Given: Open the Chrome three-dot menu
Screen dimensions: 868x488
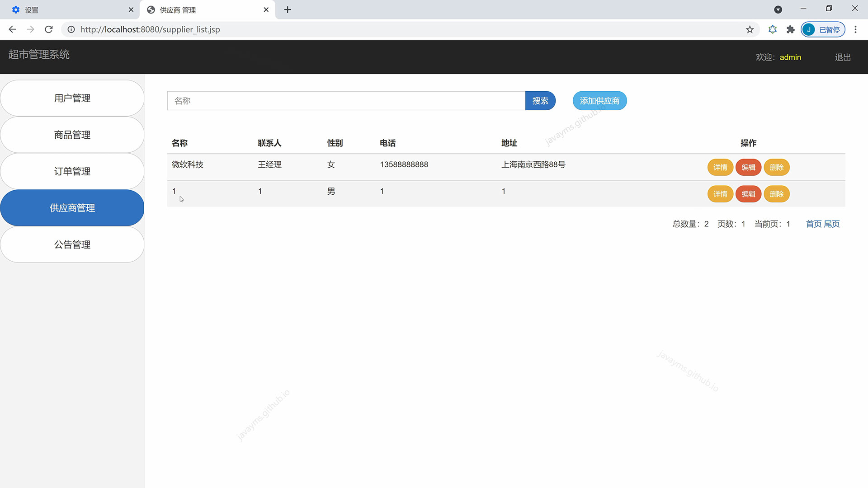Looking at the screenshot, I should 855,29.
